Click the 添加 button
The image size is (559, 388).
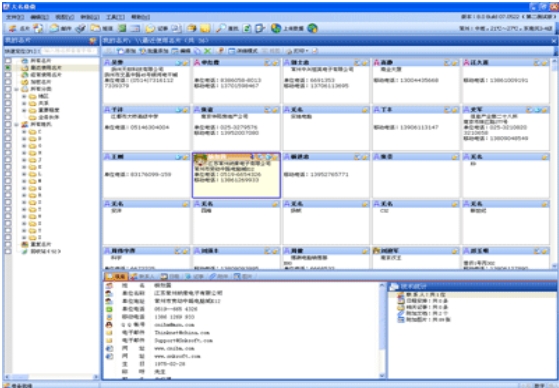126,51
